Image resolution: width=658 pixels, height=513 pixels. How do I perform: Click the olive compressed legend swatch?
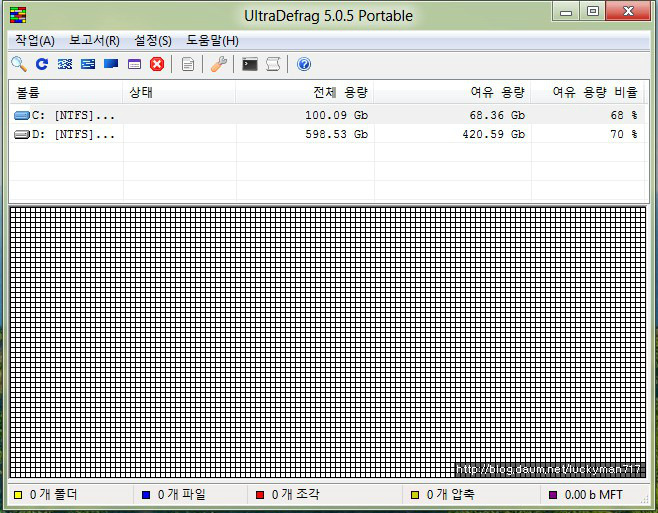(415, 495)
